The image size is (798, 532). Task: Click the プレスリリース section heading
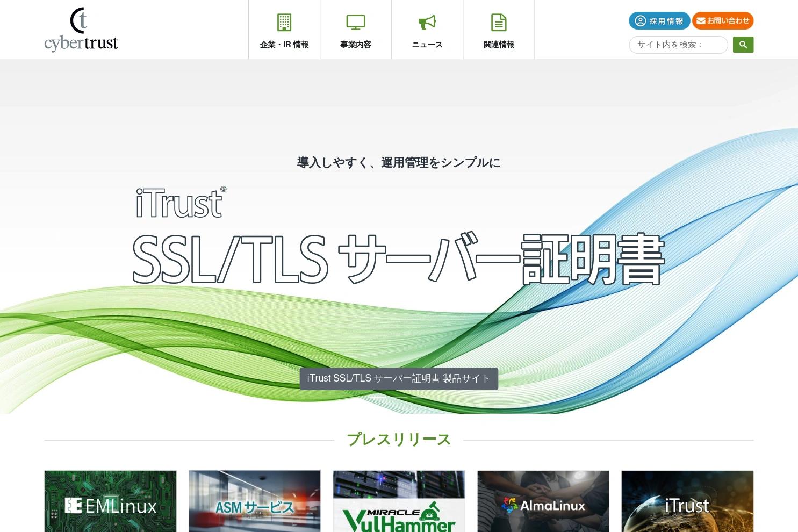[x=399, y=440]
